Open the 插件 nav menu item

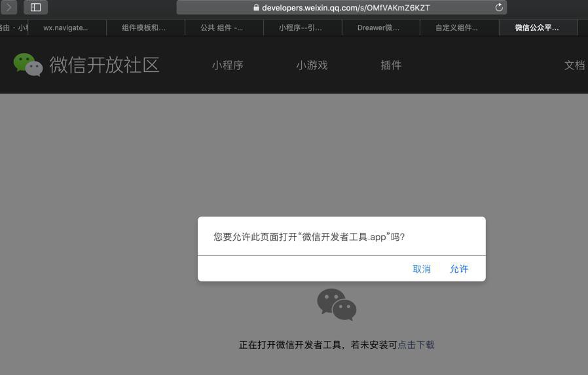[x=391, y=65]
